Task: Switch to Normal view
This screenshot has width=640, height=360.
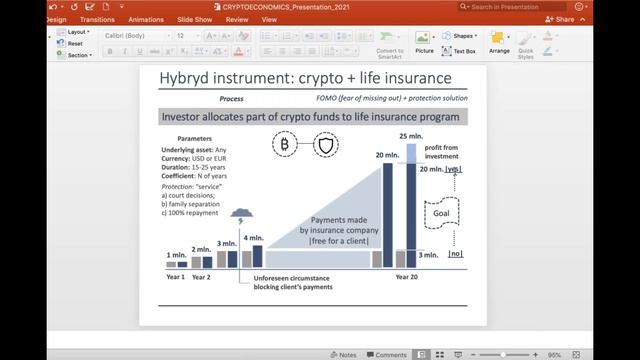Action: click(x=422, y=355)
